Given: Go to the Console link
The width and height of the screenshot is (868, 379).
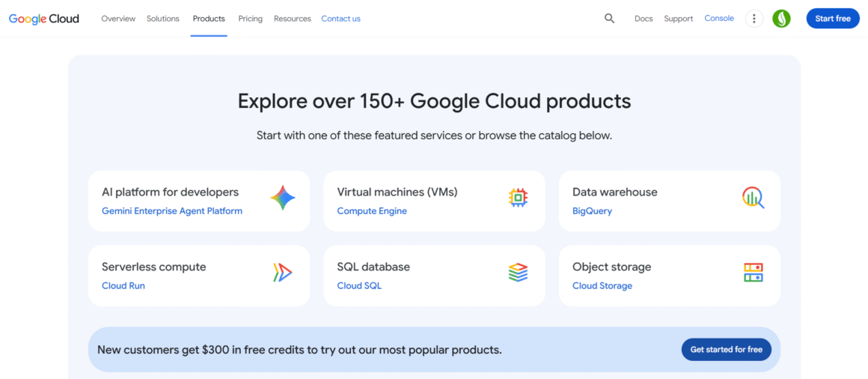Looking at the screenshot, I should [719, 18].
